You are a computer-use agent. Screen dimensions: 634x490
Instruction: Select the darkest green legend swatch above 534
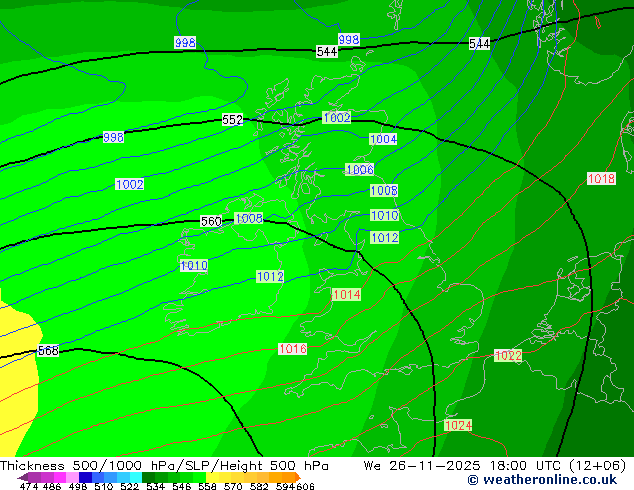point(148,477)
